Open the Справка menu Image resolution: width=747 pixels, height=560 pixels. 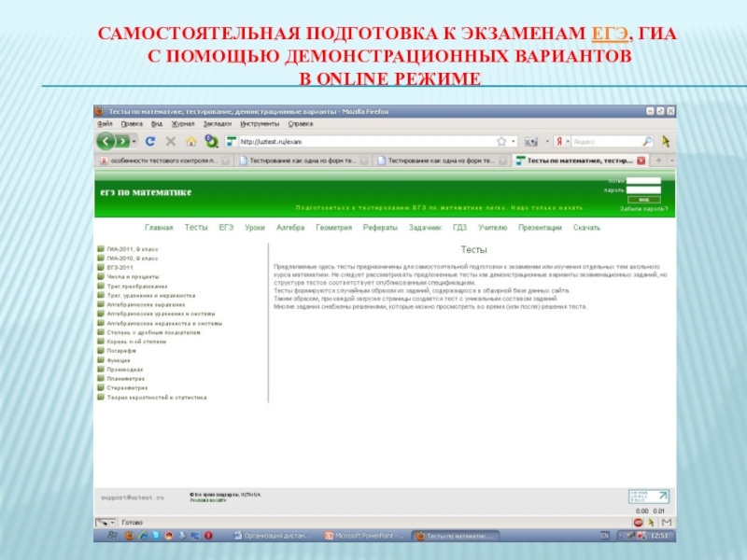pyautogui.click(x=300, y=124)
